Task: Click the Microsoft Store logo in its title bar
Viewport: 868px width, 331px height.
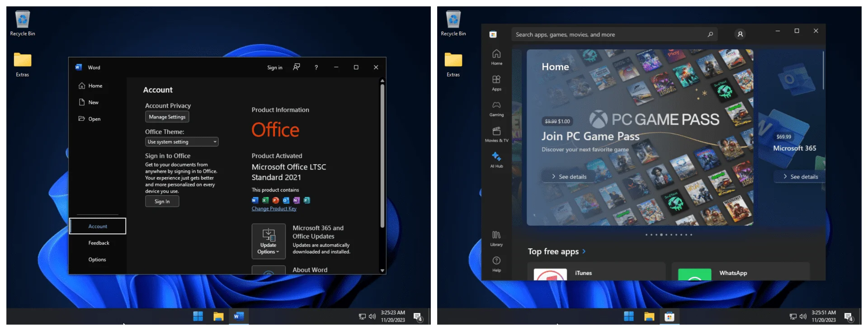Action: (x=493, y=34)
